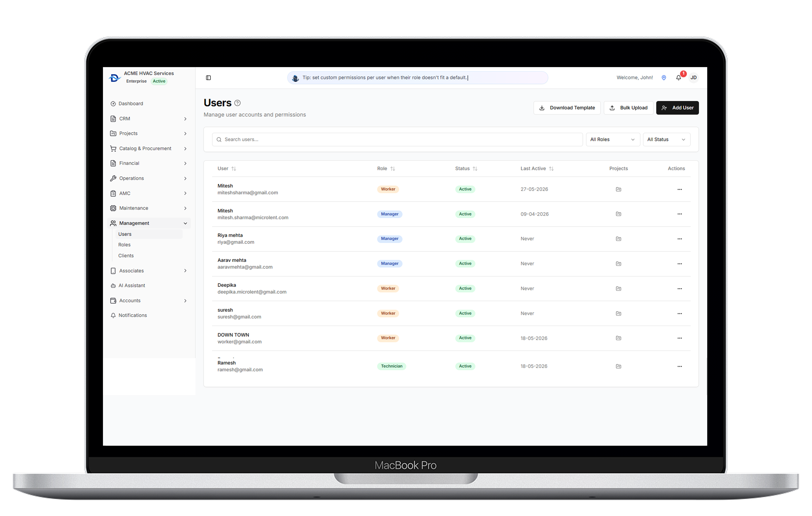Screen dimensions: 812x516
Task: Expand the Financial sidebar section
Action: [x=149, y=164]
